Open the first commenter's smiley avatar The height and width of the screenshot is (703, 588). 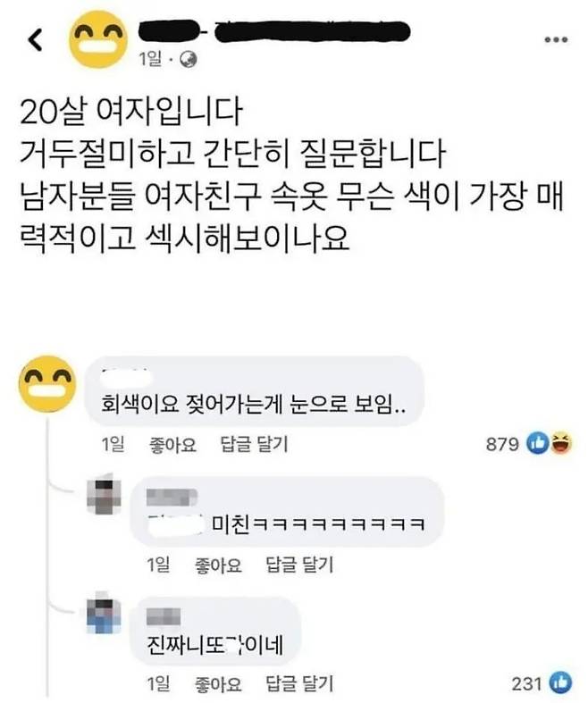[47, 383]
